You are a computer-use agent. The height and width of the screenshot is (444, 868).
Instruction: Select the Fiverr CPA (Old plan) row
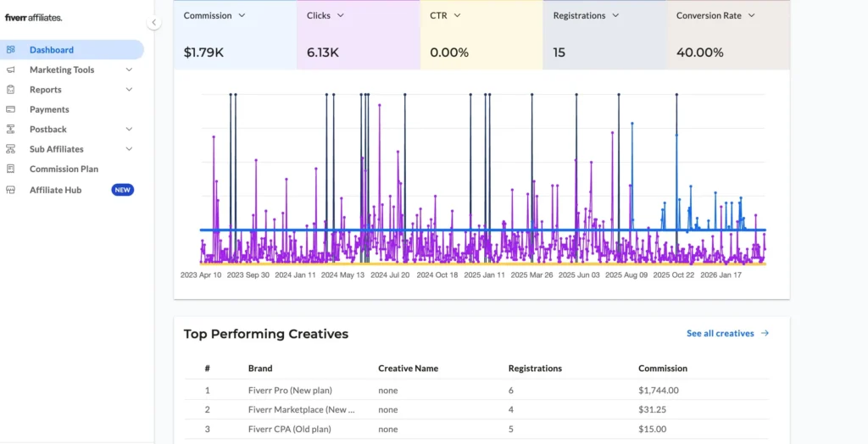click(476, 429)
